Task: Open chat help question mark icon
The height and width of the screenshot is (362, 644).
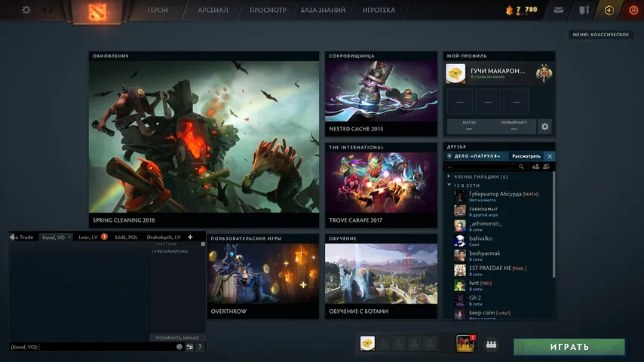Action: [x=200, y=347]
